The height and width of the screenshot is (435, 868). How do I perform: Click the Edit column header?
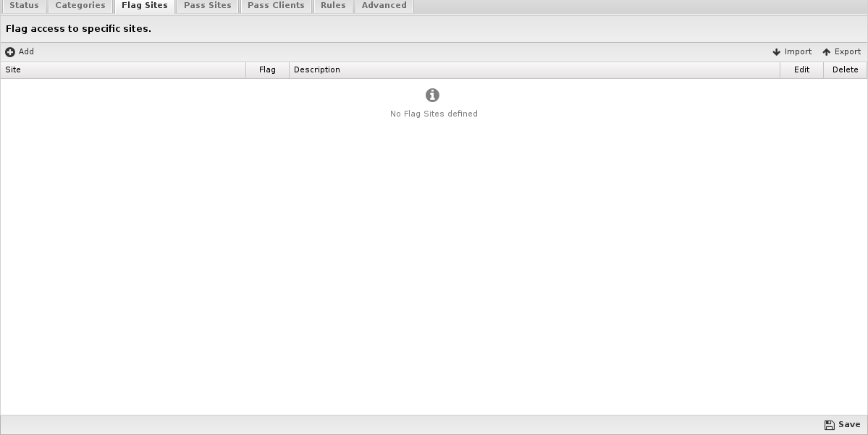pyautogui.click(x=801, y=69)
